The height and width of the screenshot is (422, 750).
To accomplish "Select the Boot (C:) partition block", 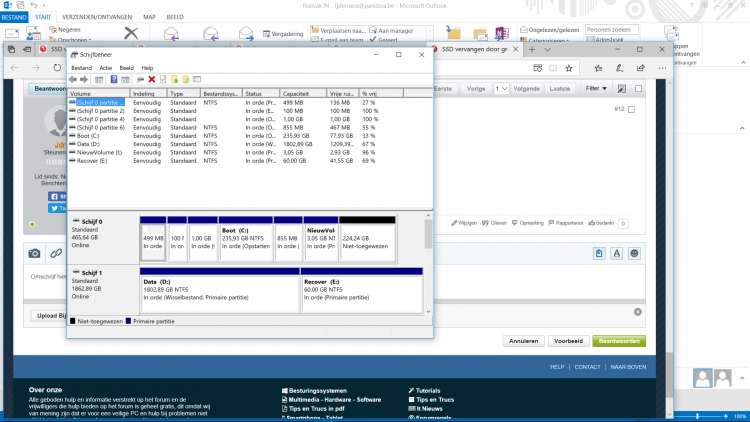I will point(245,238).
